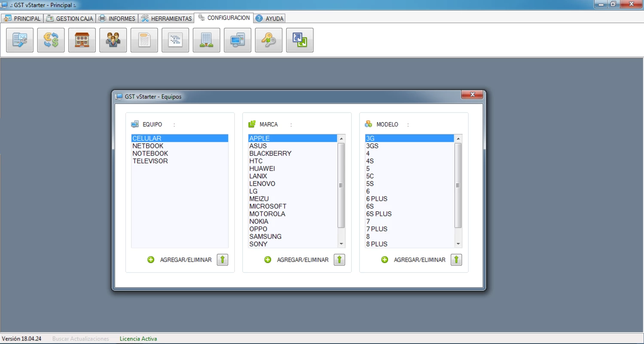The image size is (644, 344).
Task: Click MODELO list scroll-up arrow
Action: pos(458,138)
